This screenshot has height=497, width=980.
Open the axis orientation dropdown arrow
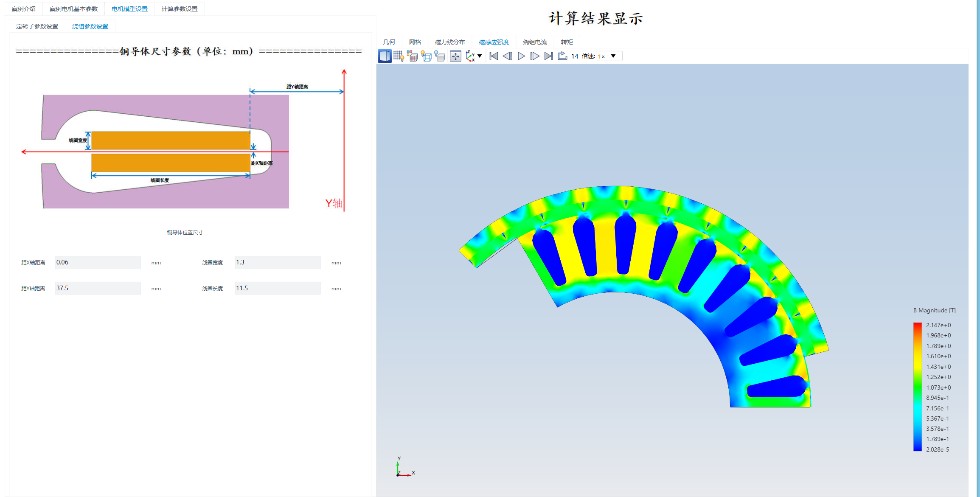(480, 56)
